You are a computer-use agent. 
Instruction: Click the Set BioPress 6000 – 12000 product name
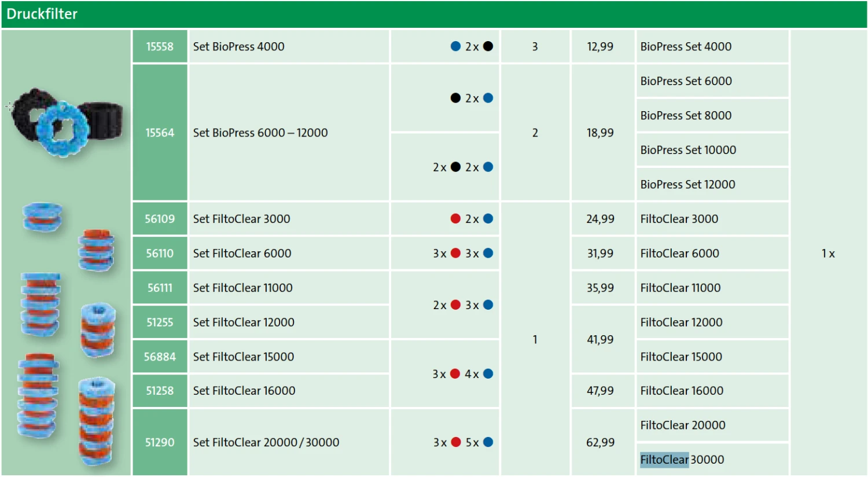click(260, 133)
